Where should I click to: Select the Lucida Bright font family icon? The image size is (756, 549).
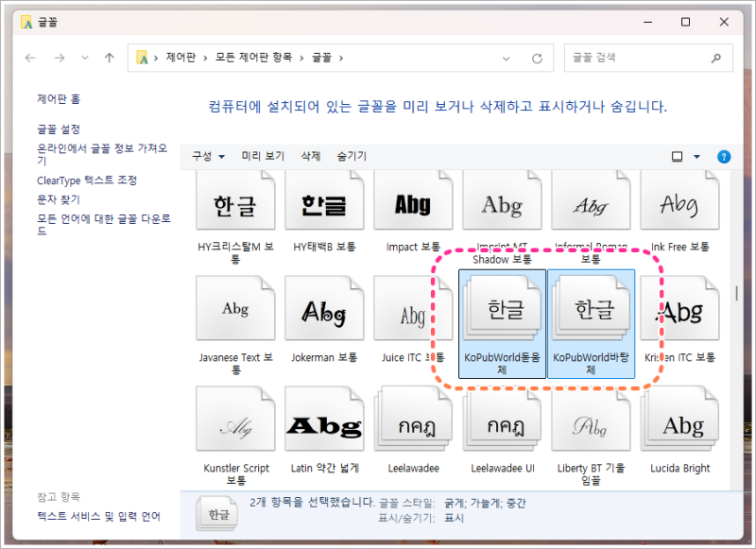[x=679, y=419]
